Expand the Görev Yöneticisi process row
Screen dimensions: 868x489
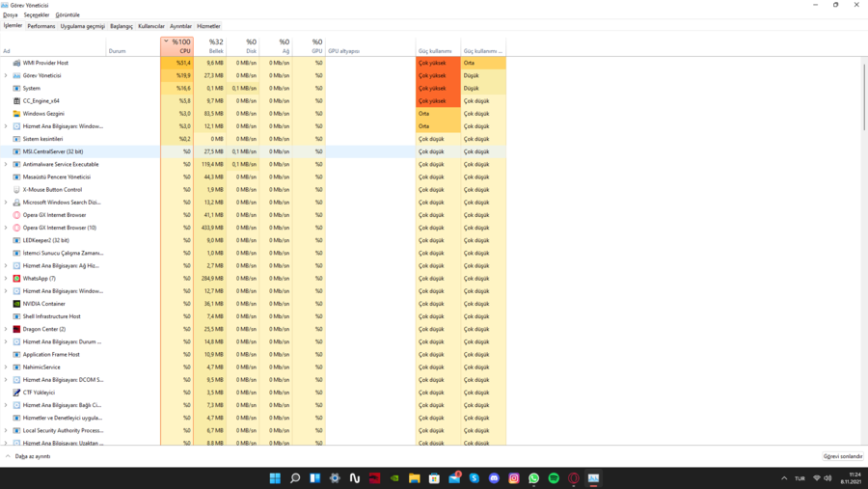tap(6, 75)
